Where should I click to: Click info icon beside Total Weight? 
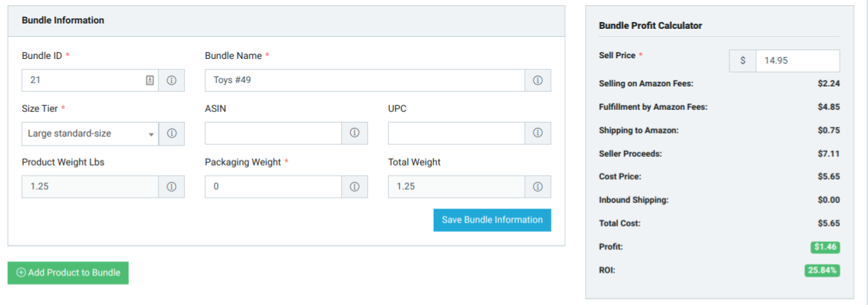pos(537,187)
